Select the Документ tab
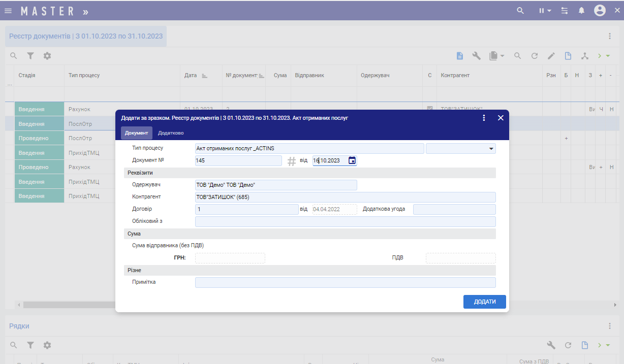Viewport: 624px width, 364px height. (x=136, y=133)
